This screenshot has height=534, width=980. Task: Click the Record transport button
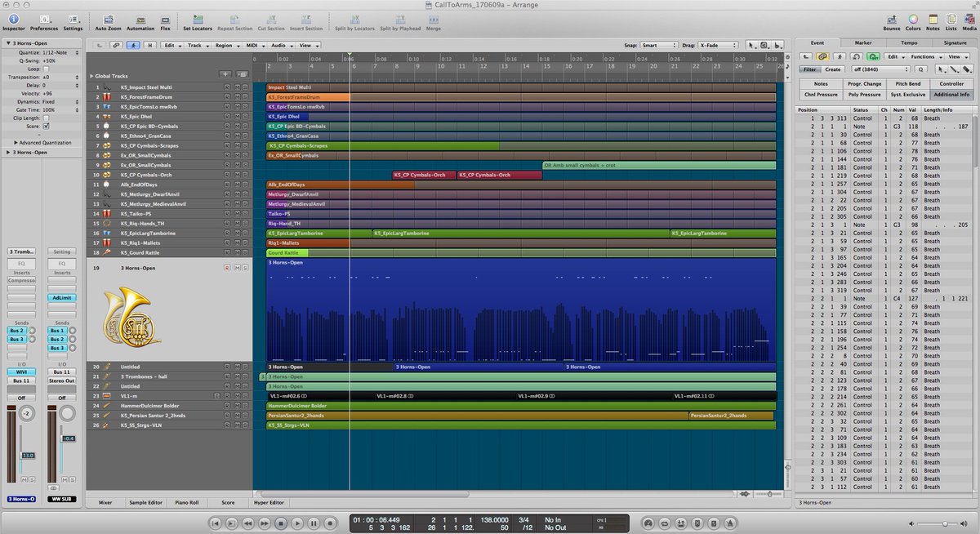[x=332, y=523]
